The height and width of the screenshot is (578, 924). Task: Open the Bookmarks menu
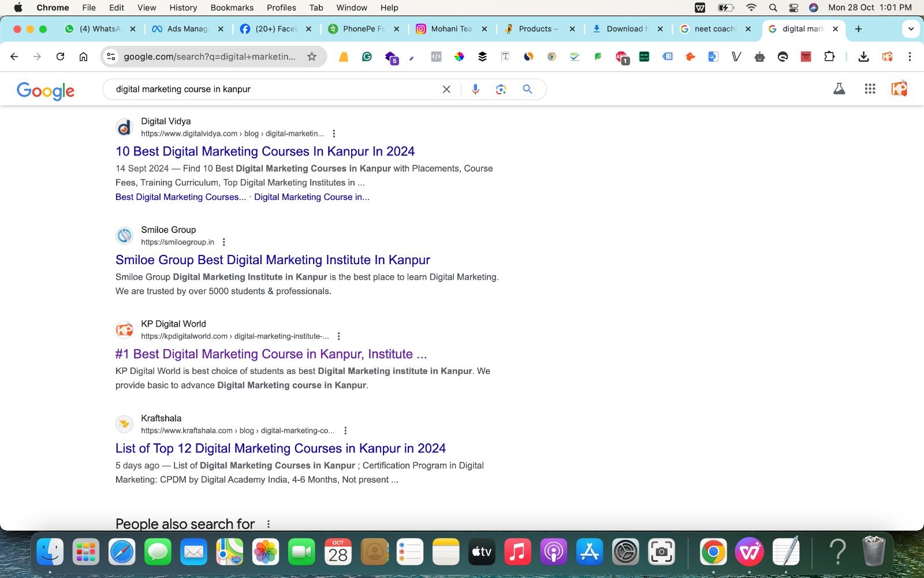(x=232, y=8)
